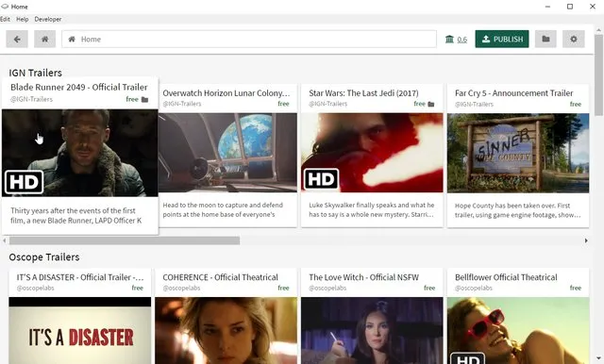Screen dimensions: 604x364
Task: Open the Edit menu
Action: tap(5, 19)
